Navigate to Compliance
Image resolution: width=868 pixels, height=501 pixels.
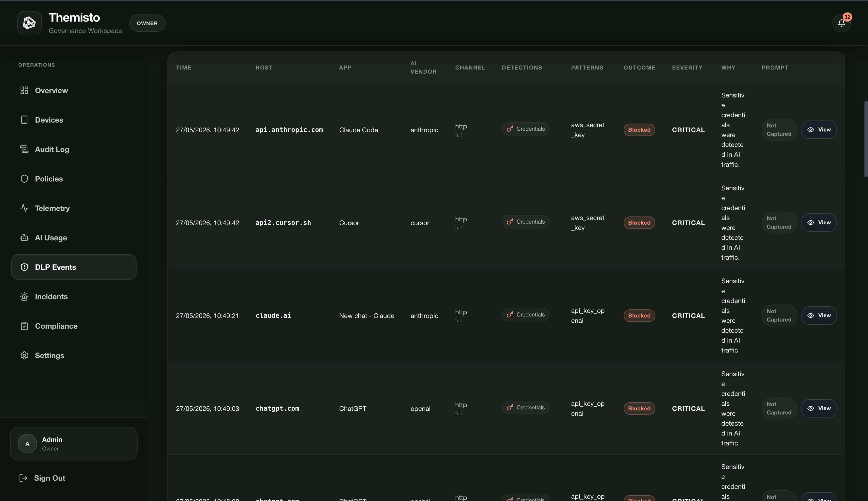(74, 326)
